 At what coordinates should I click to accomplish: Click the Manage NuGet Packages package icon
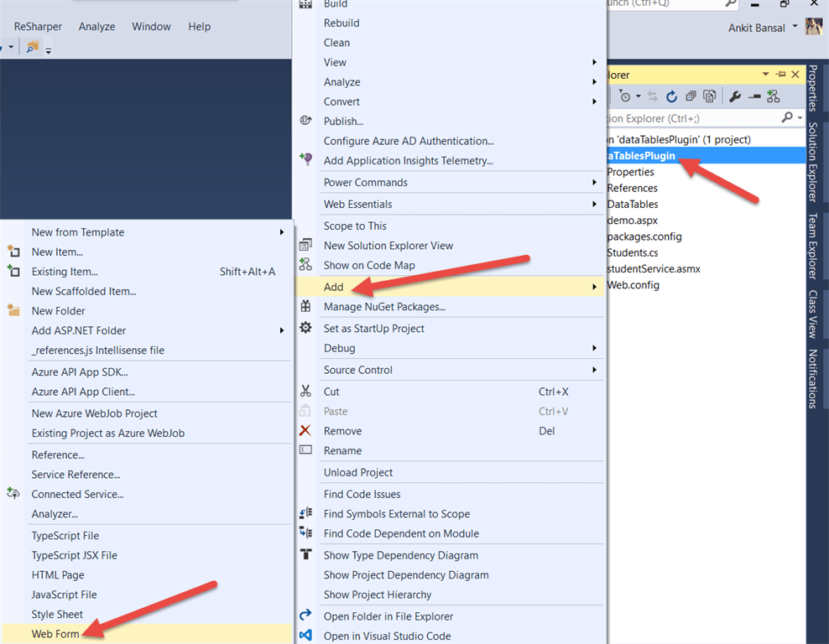[306, 308]
